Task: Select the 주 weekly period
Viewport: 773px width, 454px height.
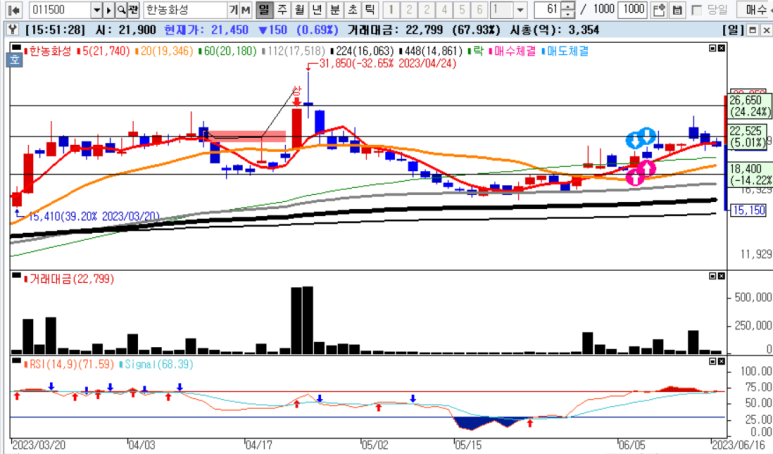Action: click(x=282, y=9)
